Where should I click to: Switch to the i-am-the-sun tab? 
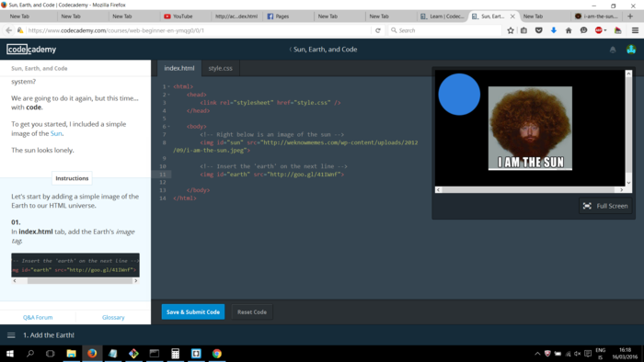point(596,17)
